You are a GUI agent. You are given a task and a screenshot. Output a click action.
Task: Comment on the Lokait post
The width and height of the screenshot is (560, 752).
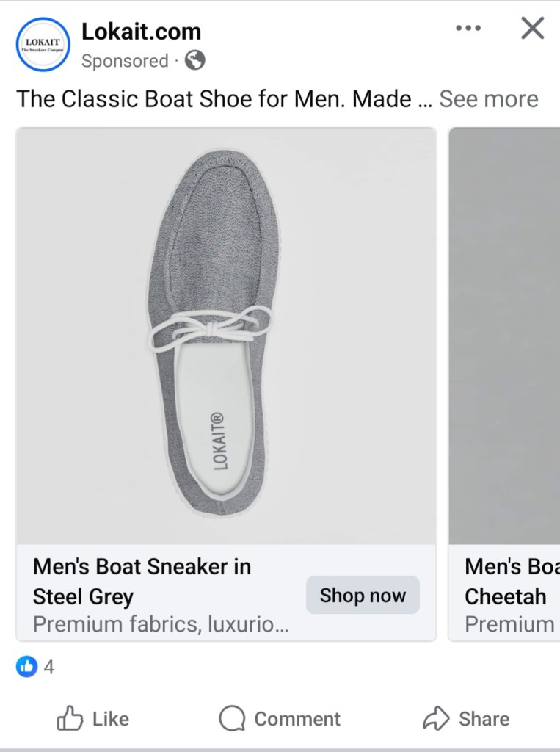tap(280, 718)
